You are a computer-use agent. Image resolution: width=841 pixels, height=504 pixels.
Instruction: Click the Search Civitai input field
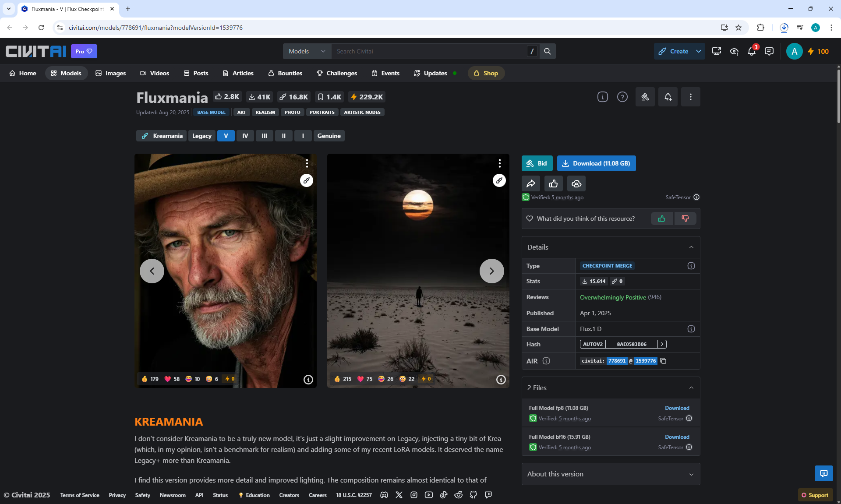tap(429, 51)
